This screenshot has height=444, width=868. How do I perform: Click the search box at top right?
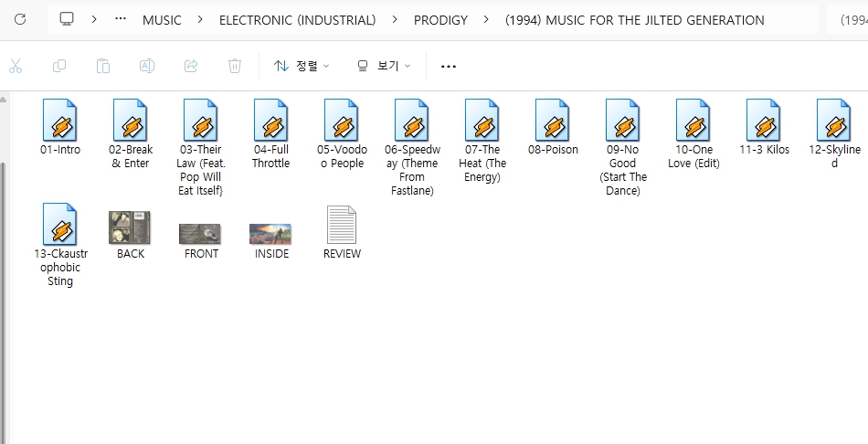tap(850, 19)
